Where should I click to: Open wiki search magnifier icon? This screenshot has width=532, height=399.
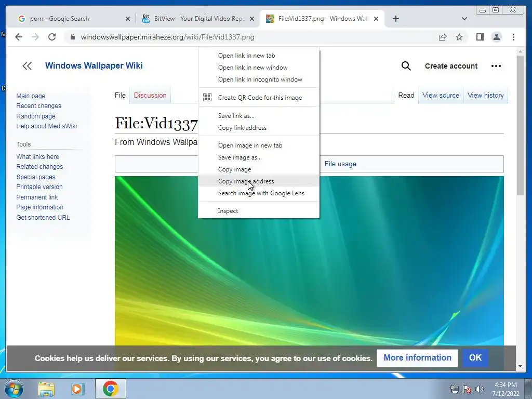pyautogui.click(x=406, y=66)
